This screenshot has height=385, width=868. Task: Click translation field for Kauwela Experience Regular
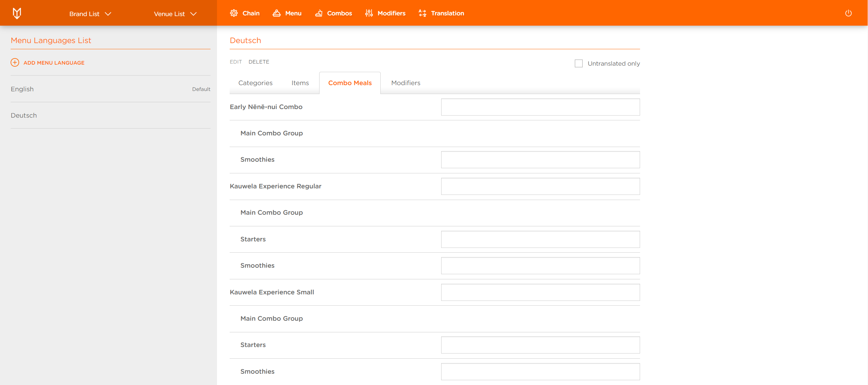click(x=540, y=186)
